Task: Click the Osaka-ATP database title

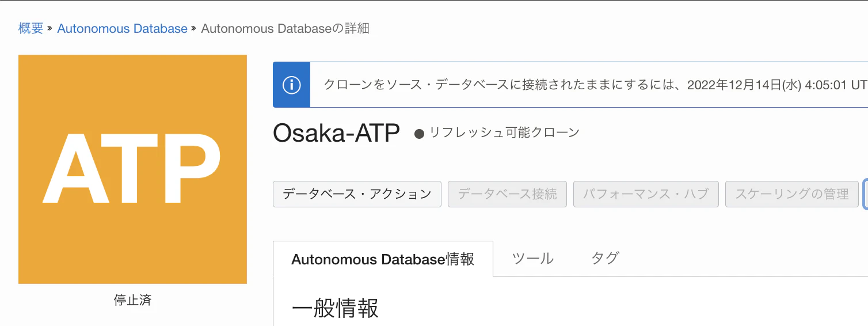Action: [x=336, y=134]
